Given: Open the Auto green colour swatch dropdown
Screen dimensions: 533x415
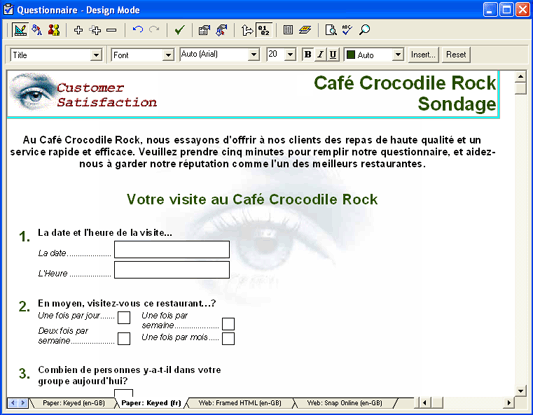Looking at the screenshot, I should coord(397,55).
